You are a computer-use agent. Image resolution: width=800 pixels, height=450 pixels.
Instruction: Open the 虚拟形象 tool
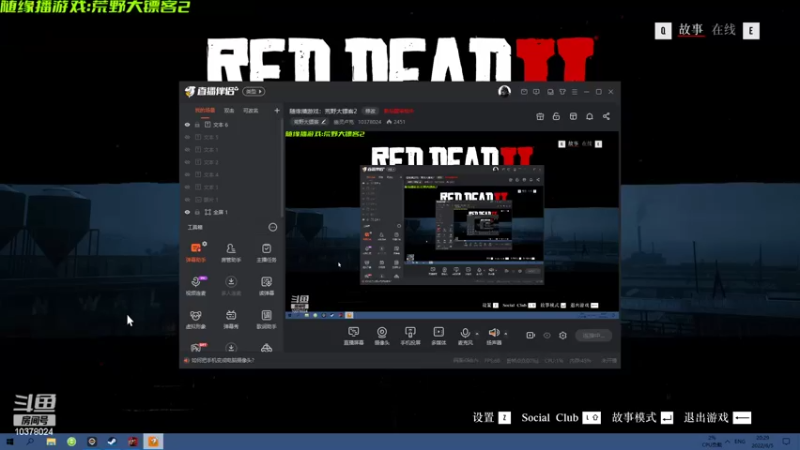196,319
